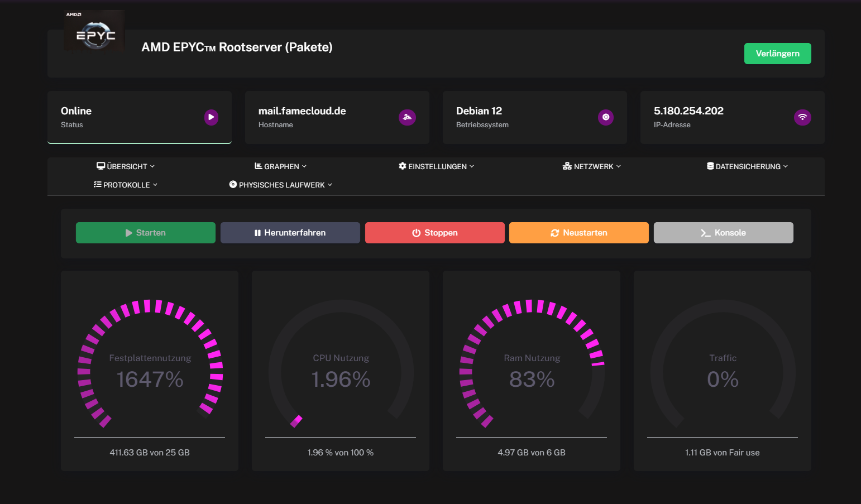Screen dimensions: 861x504
Task: Click the green Verlängern button
Action: click(x=777, y=54)
